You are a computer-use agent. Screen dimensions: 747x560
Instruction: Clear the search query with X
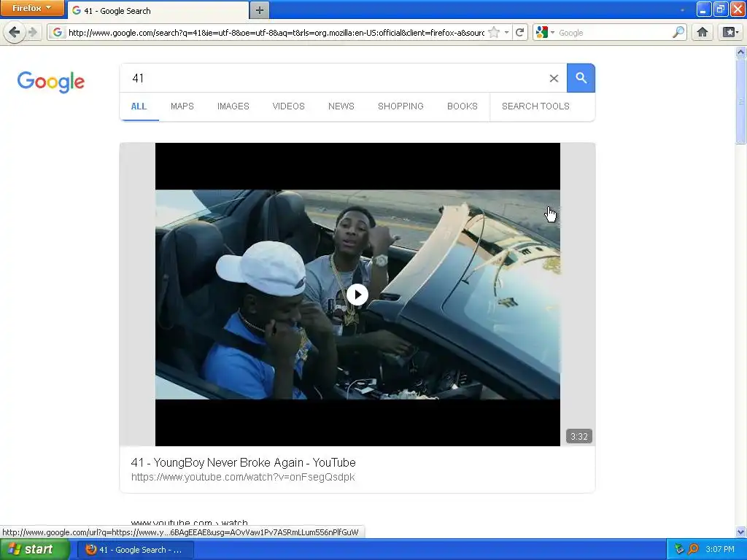pyautogui.click(x=554, y=78)
